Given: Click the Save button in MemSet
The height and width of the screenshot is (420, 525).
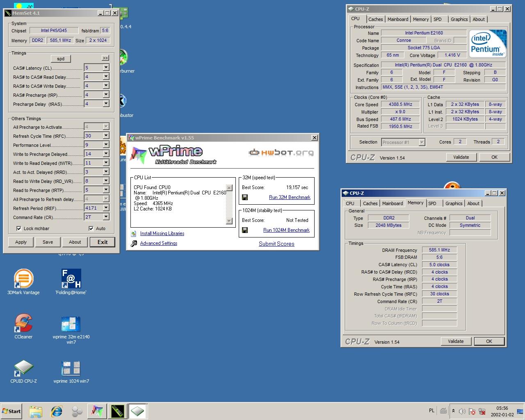Looking at the screenshot, I should pos(48,242).
